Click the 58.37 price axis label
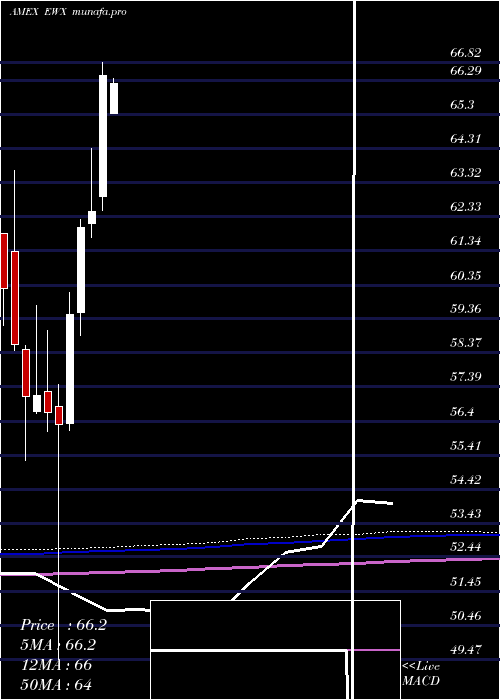 coord(466,343)
